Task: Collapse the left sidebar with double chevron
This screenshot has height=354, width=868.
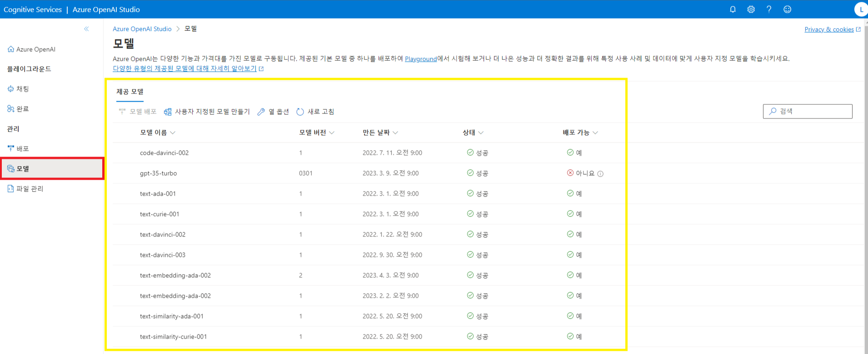Action: [86, 29]
